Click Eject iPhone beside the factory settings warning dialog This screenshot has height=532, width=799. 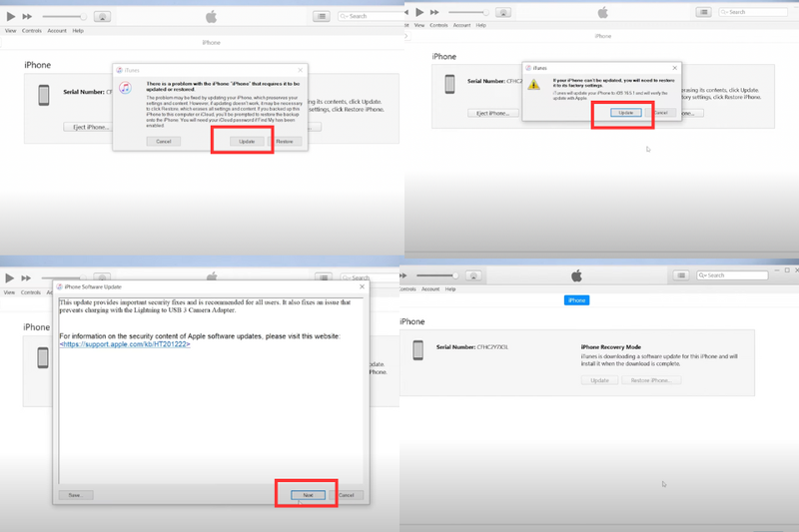point(492,113)
